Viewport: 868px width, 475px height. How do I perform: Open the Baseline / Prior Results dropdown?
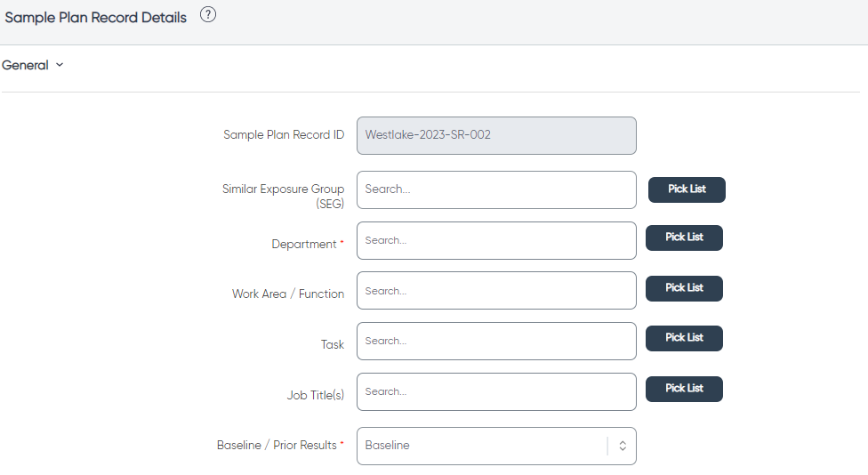(496, 446)
